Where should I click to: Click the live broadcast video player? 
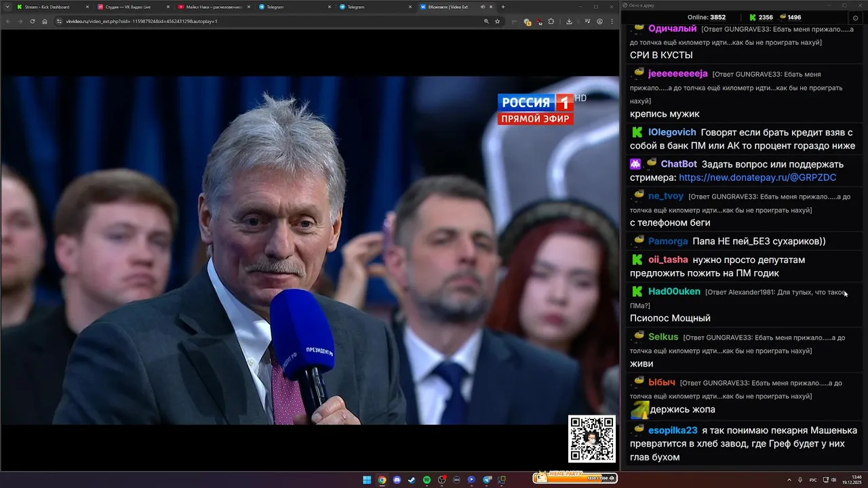click(310, 250)
